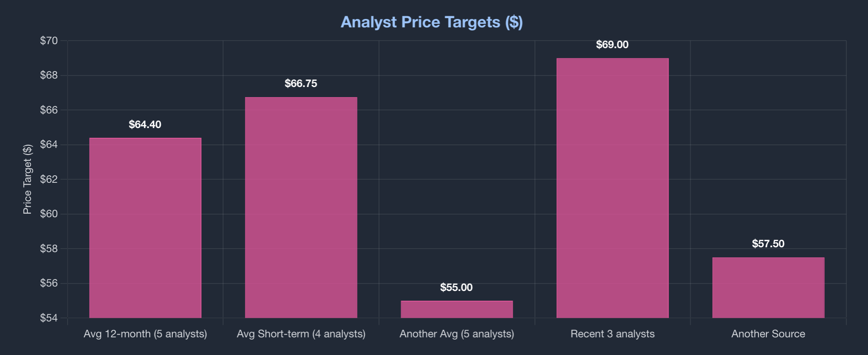Screen dimensions: 868x355
Task: Select the Avg Short-term (4 analysts) bar
Action: tap(301, 208)
